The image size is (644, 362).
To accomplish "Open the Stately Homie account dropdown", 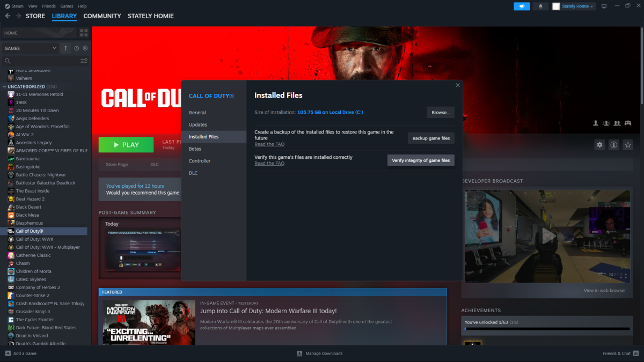I will 574,6.
